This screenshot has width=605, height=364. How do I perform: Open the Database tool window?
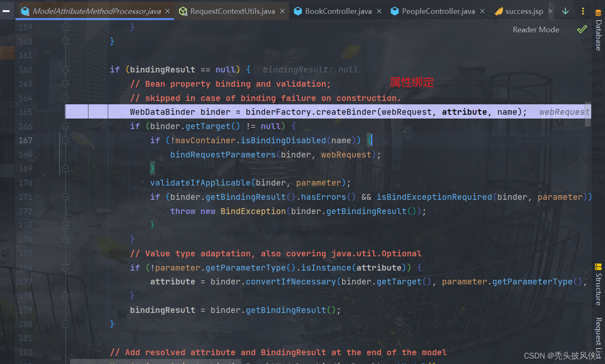pos(598,30)
